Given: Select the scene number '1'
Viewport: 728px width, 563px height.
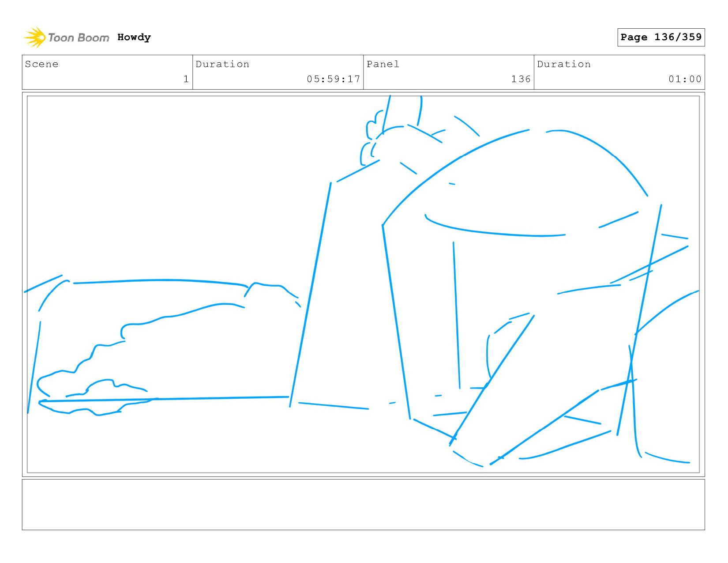Looking at the screenshot, I should 186,79.
